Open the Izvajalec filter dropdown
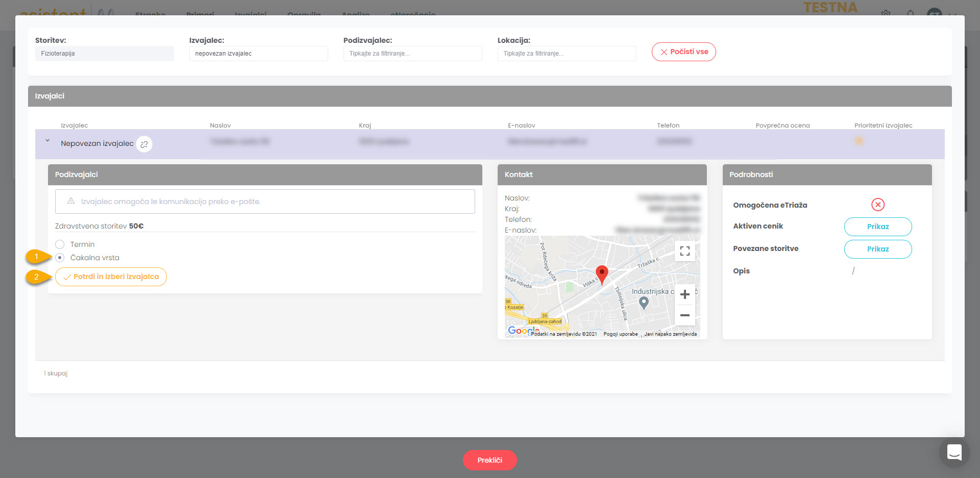The width and height of the screenshot is (980, 478). click(x=258, y=54)
